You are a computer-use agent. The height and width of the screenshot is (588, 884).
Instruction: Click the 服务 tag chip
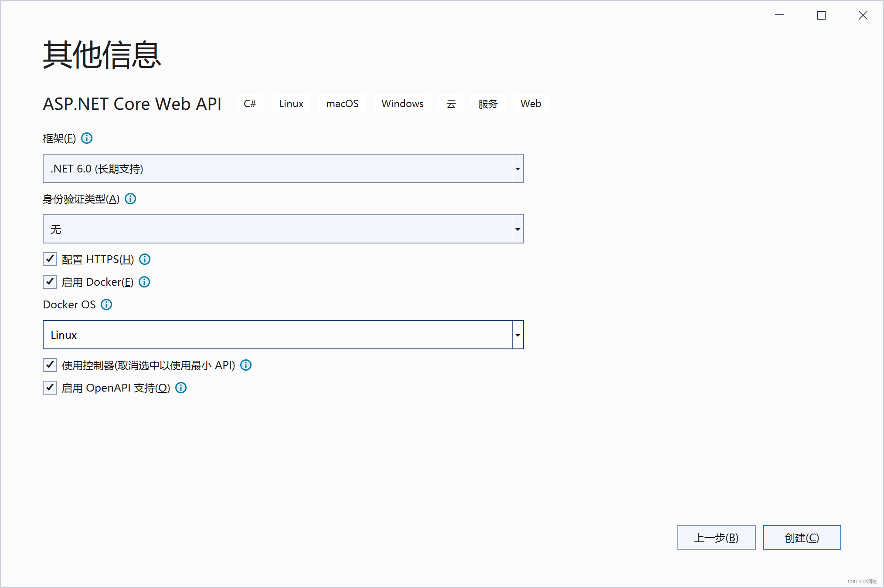pyautogui.click(x=488, y=104)
